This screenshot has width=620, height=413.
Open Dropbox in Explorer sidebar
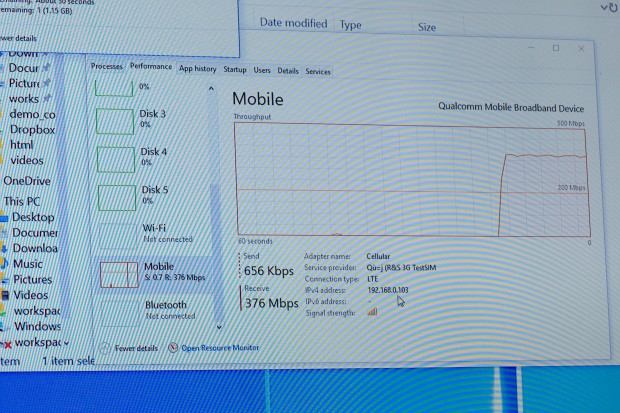[x=32, y=130]
